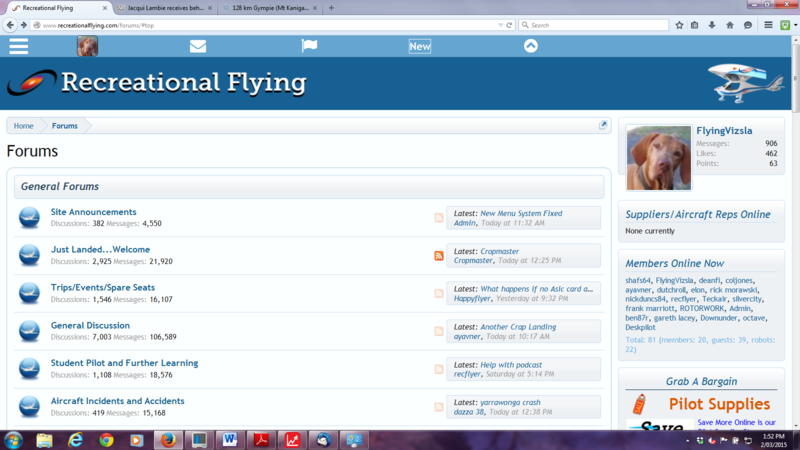
Task: Click the scroll-to-top arrow icon
Action: click(531, 46)
